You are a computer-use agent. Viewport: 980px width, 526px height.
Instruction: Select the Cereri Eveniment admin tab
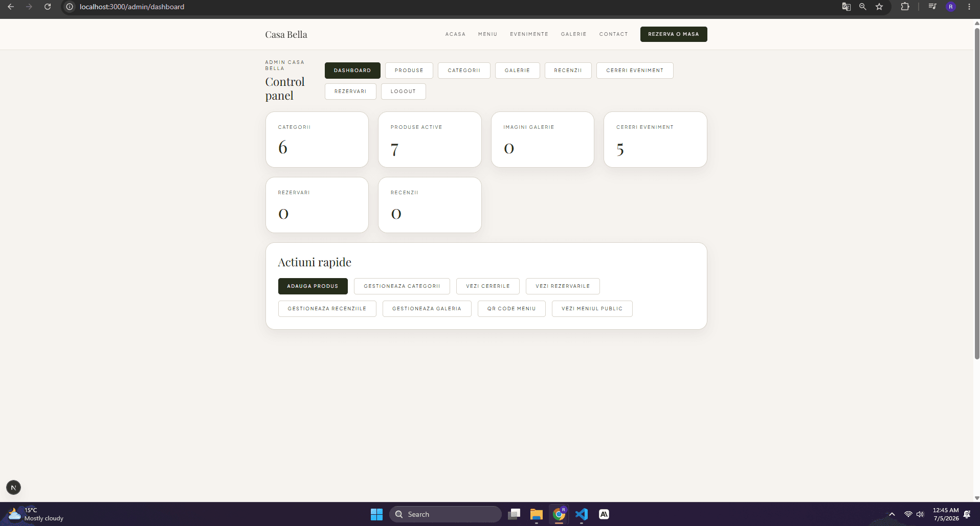pos(635,71)
